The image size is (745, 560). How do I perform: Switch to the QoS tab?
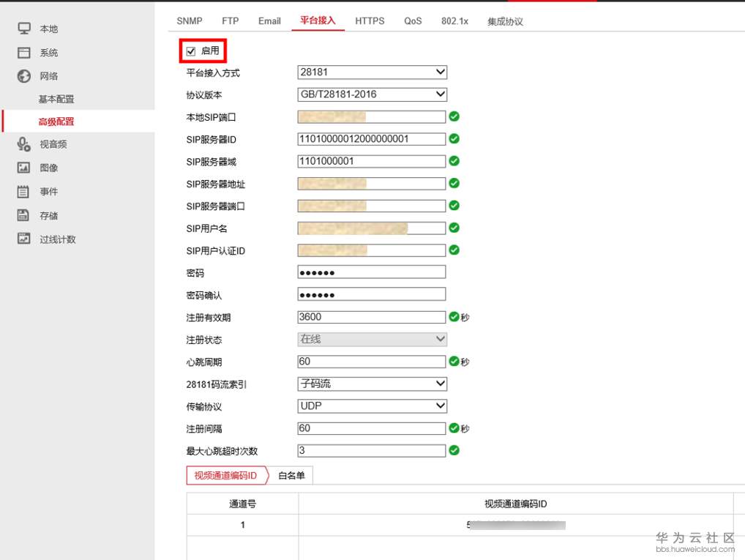tap(413, 21)
